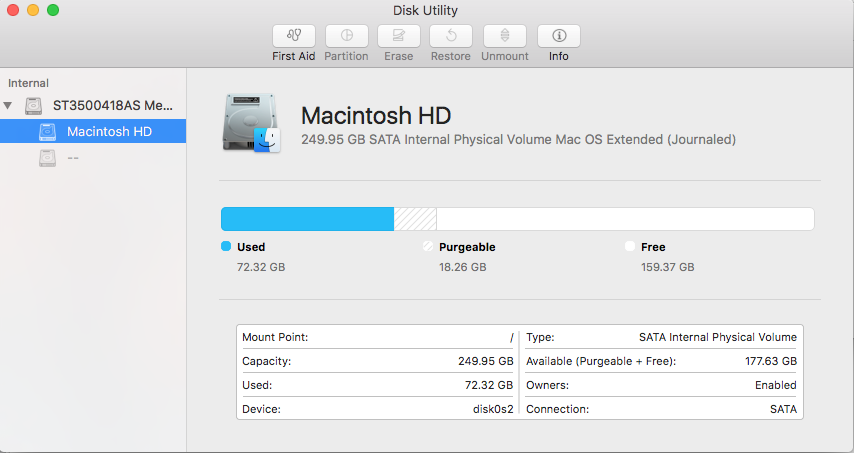Click the 'Free' legend label

click(653, 247)
